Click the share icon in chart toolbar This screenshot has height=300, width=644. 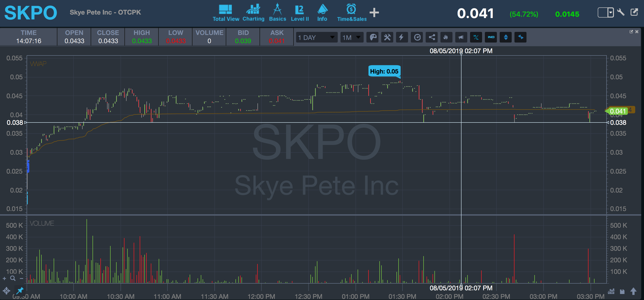pyautogui.click(x=432, y=37)
